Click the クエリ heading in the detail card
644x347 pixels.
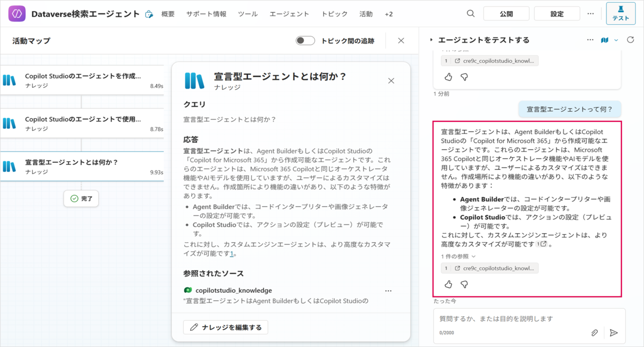[x=194, y=104]
